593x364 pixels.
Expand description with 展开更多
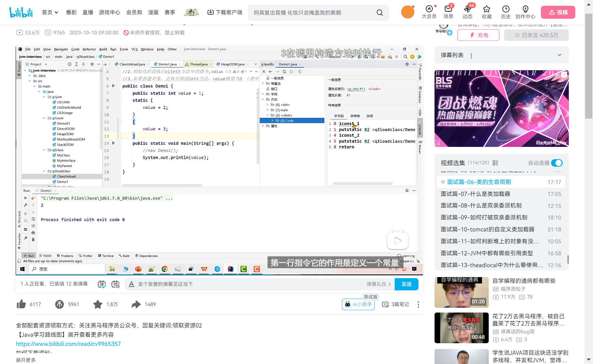click(x=26, y=360)
